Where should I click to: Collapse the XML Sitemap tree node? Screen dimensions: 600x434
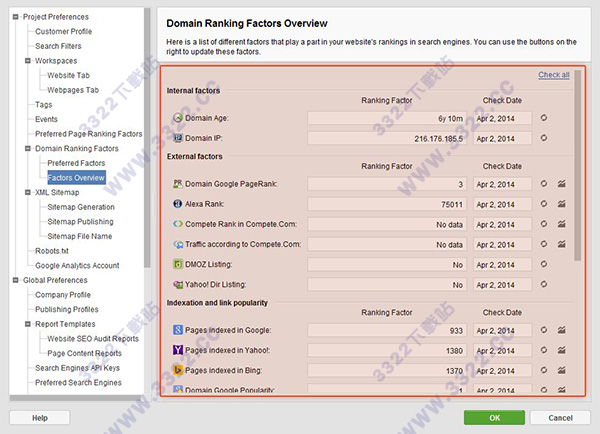tap(28, 192)
